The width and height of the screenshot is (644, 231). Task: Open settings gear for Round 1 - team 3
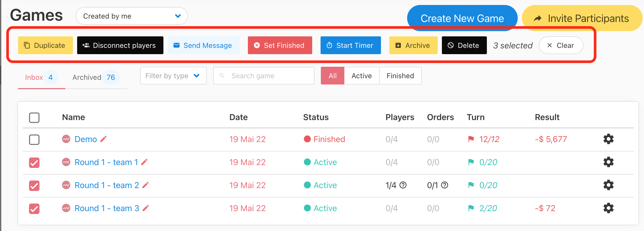click(x=608, y=208)
